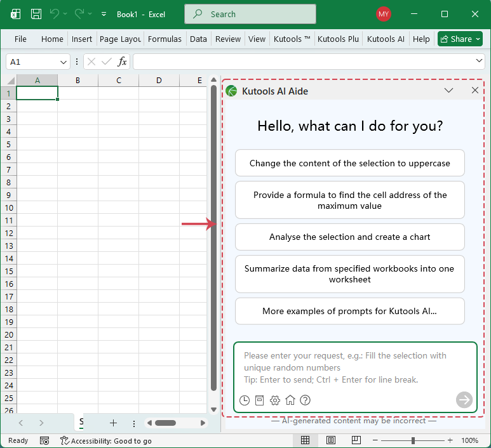Image resolution: width=491 pixels, height=448 pixels.
Task: Select the Kutools Plus tab
Action: click(x=338, y=39)
